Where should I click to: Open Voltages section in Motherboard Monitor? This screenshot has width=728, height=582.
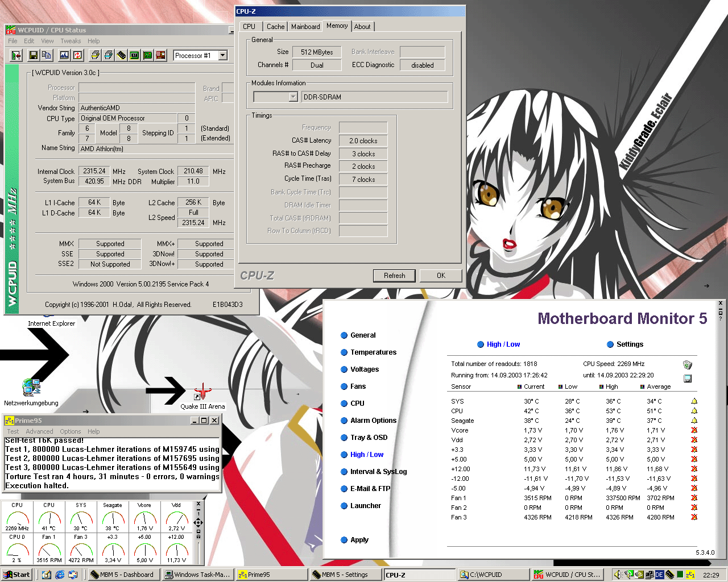(x=360, y=369)
